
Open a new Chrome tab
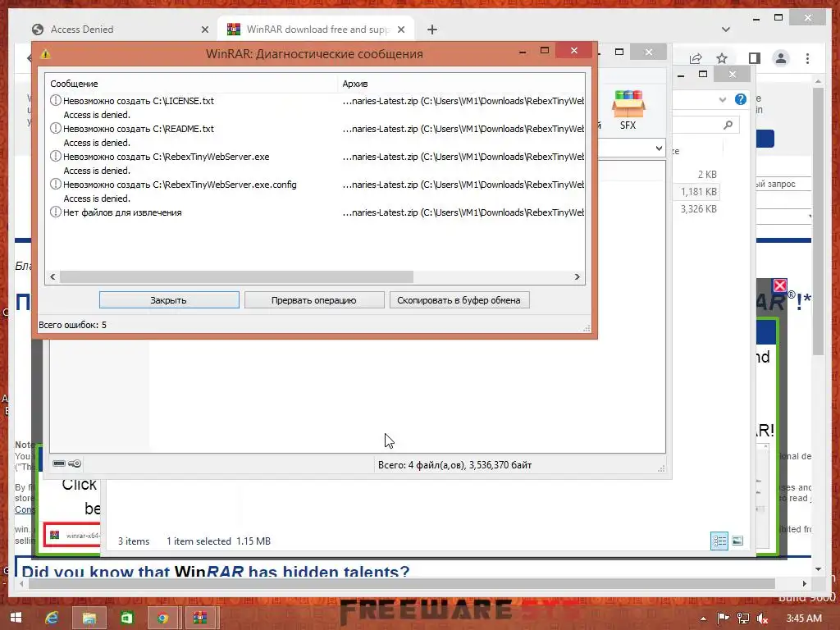point(432,30)
